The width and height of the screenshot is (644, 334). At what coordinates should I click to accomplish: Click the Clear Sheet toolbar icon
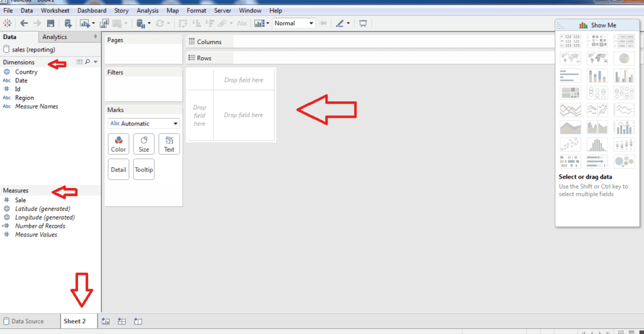pyautogui.click(x=118, y=24)
